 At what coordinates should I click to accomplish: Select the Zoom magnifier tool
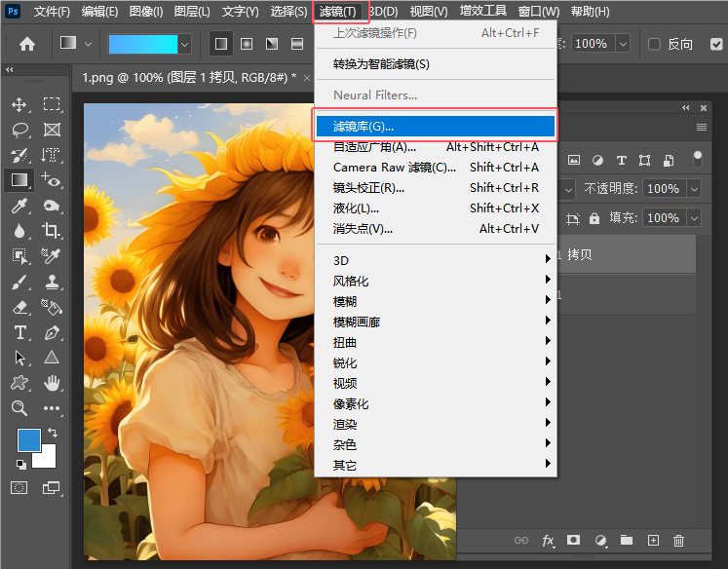pyautogui.click(x=19, y=408)
